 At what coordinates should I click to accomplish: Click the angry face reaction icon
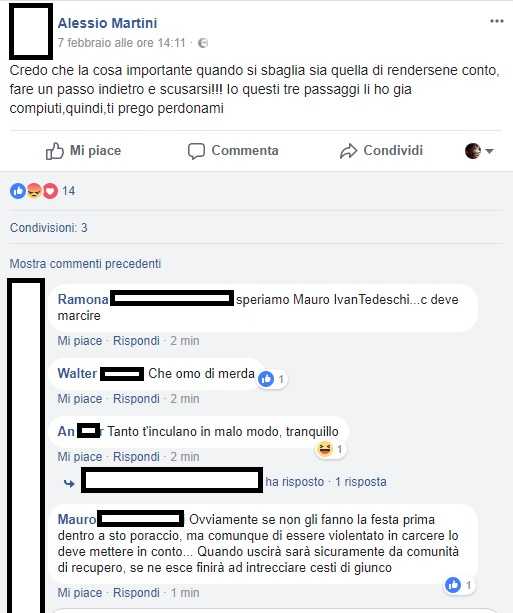point(34,191)
